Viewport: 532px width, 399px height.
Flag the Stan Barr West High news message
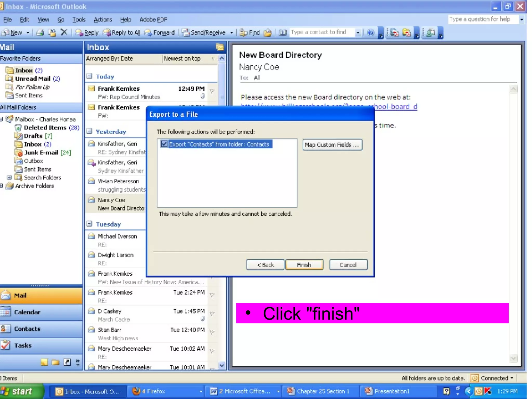[x=212, y=332]
